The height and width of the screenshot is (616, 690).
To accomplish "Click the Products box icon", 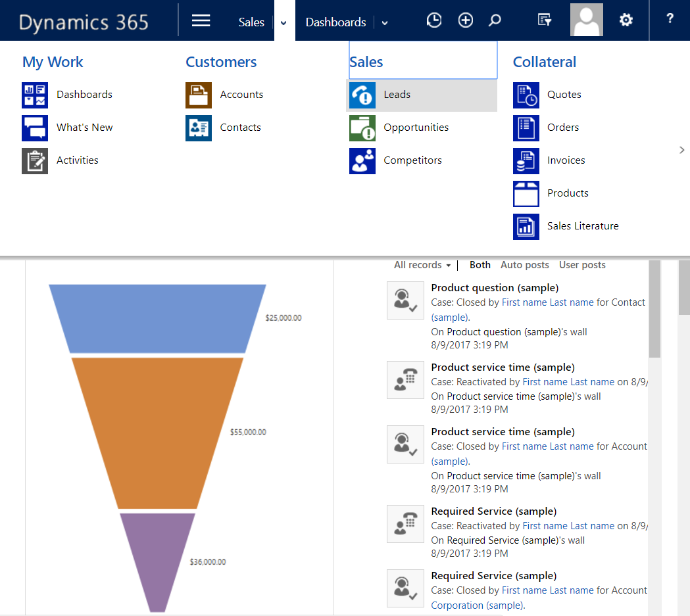I will point(526,194).
